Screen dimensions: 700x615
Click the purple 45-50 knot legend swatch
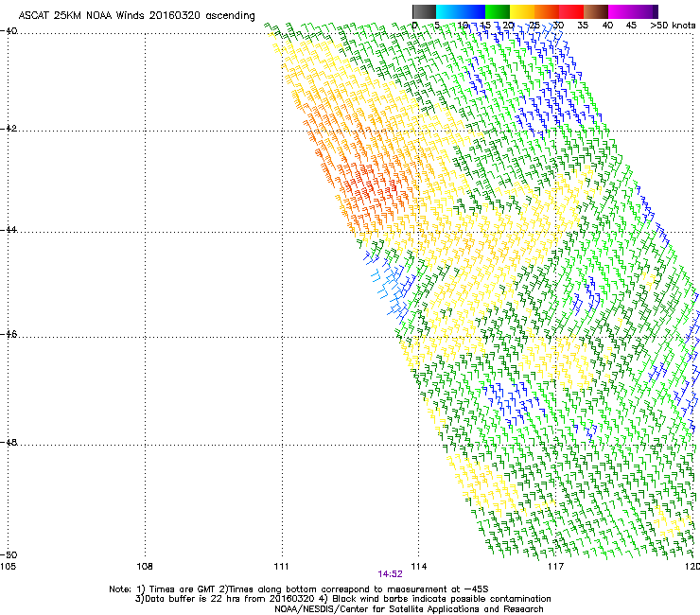(x=645, y=11)
